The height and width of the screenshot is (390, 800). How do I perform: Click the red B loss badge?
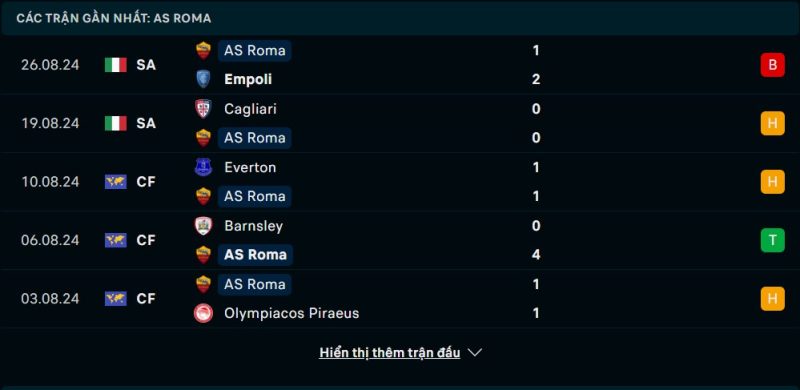pos(772,65)
